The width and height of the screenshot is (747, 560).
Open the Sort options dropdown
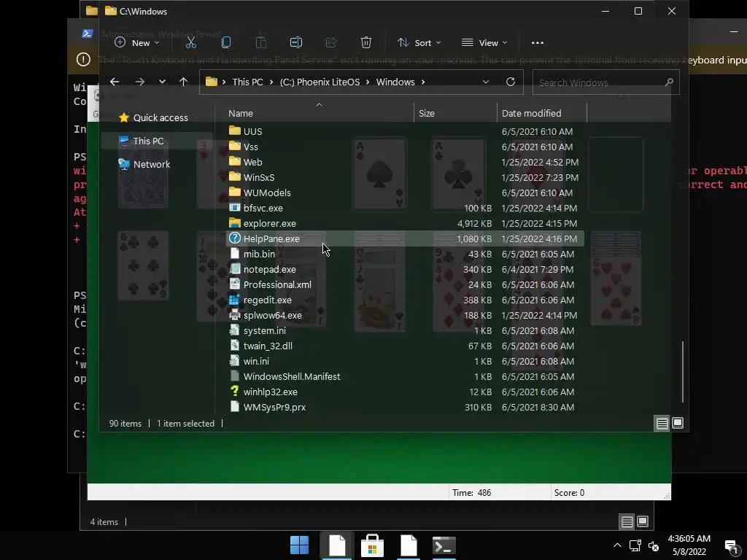tap(419, 43)
